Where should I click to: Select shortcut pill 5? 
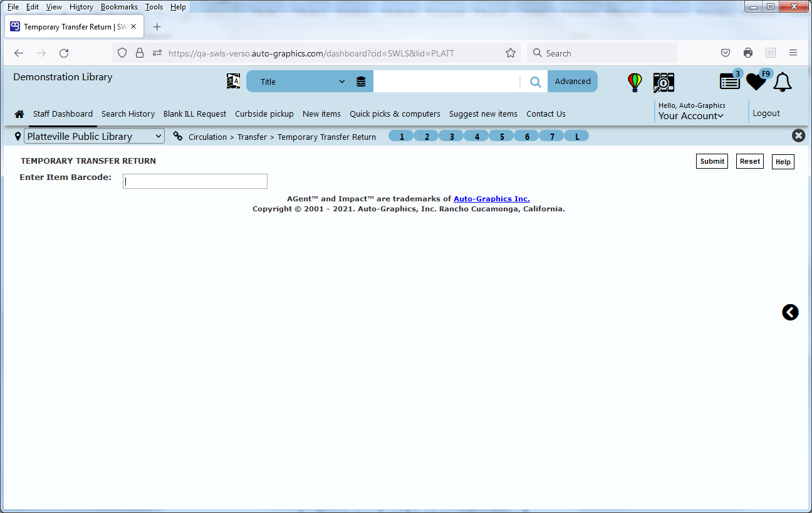(502, 136)
